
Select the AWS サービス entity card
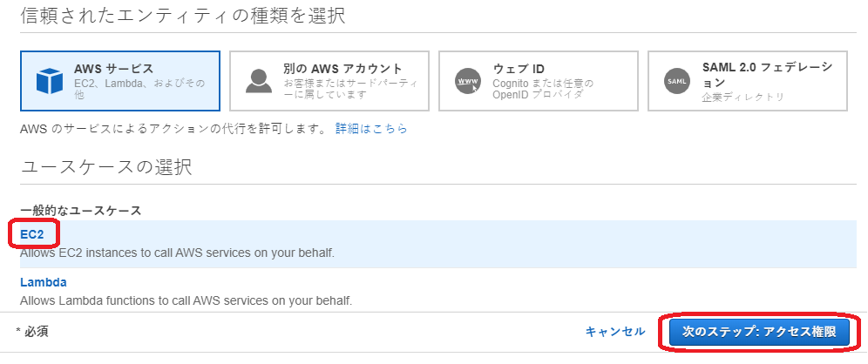(120, 81)
